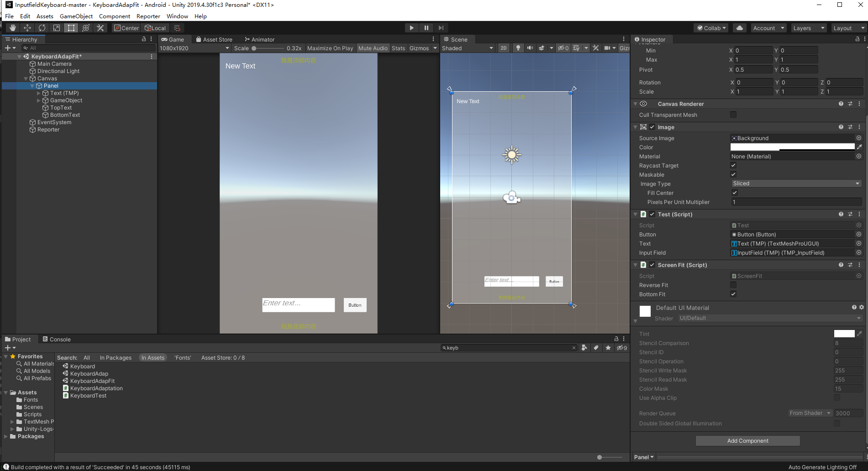
Task: Open scene camera settings icon
Action: click(607, 48)
